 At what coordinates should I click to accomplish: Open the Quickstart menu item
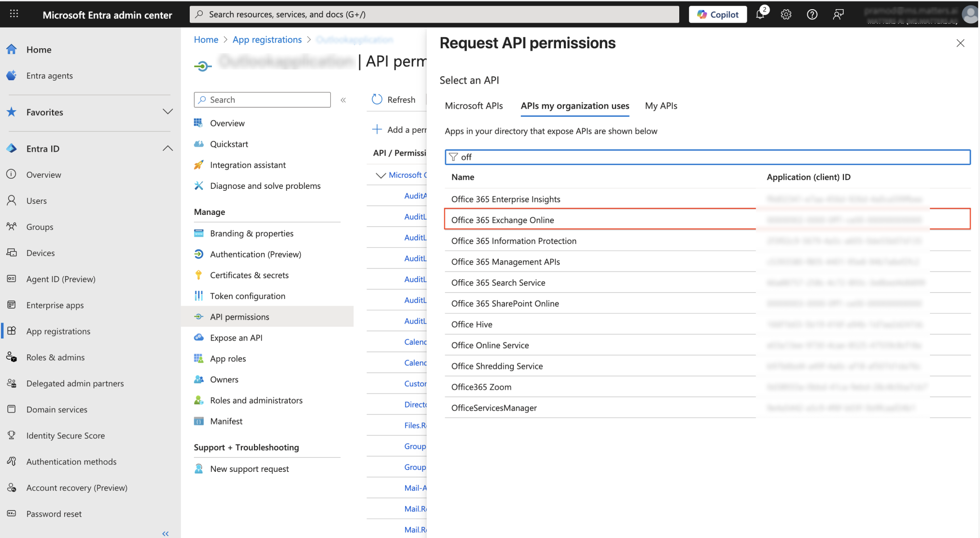point(229,144)
